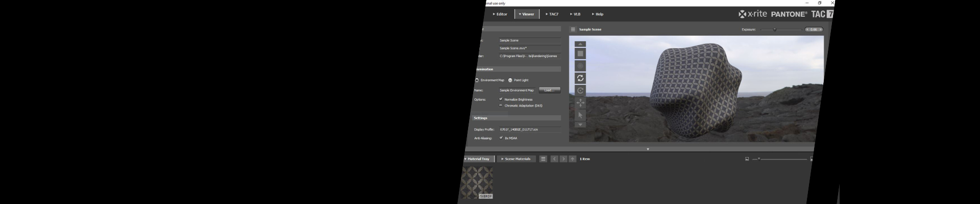Viewport: 980px width, 204px height.
Task: Choose the pointer selection tool in viewport
Action: (x=580, y=115)
